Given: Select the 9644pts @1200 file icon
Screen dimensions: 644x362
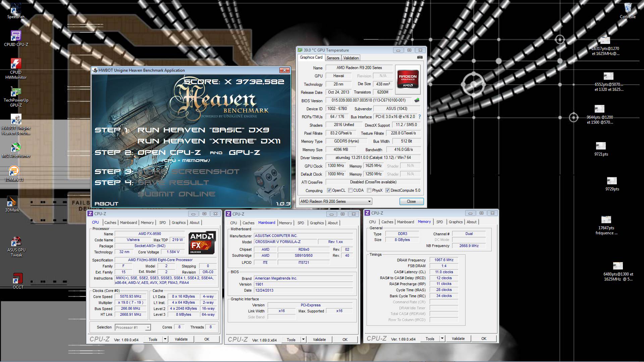Looking at the screenshot, I should click(x=600, y=115).
